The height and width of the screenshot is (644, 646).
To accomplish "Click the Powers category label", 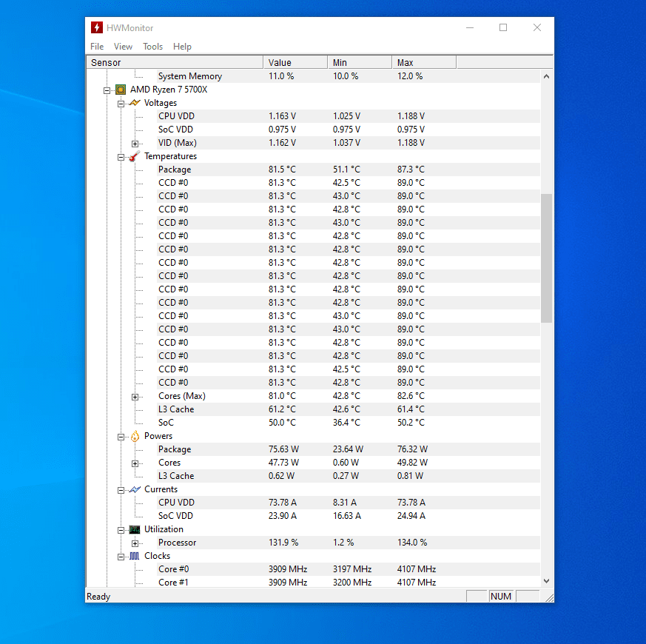I will pos(158,436).
